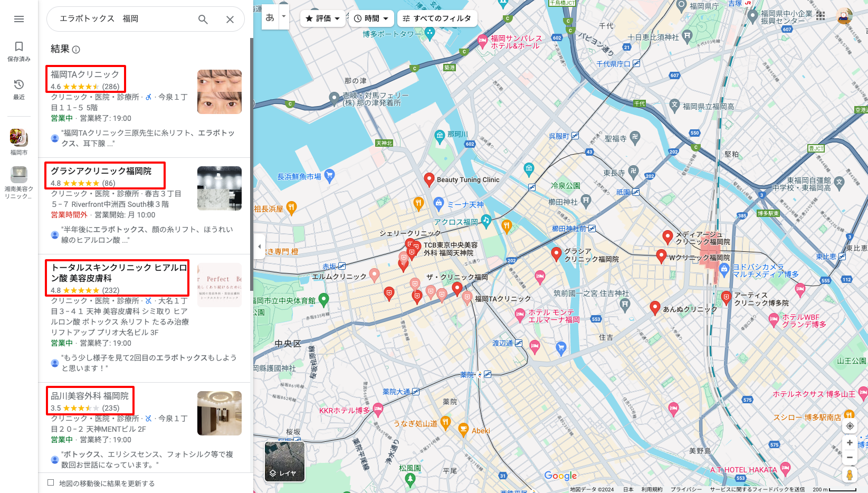This screenshot has height=493, width=868.
Task: Select あんぬクリニック map pin
Action: [x=655, y=308]
